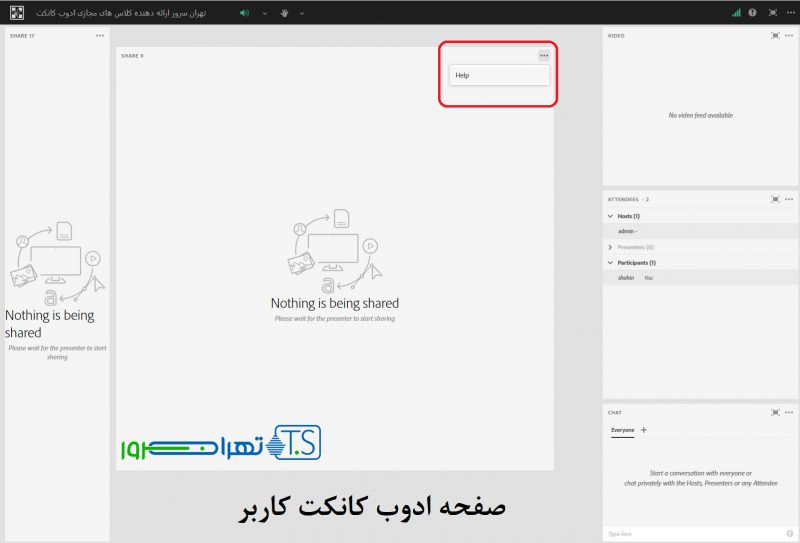Open Share 17 pod options menu

pos(100,35)
